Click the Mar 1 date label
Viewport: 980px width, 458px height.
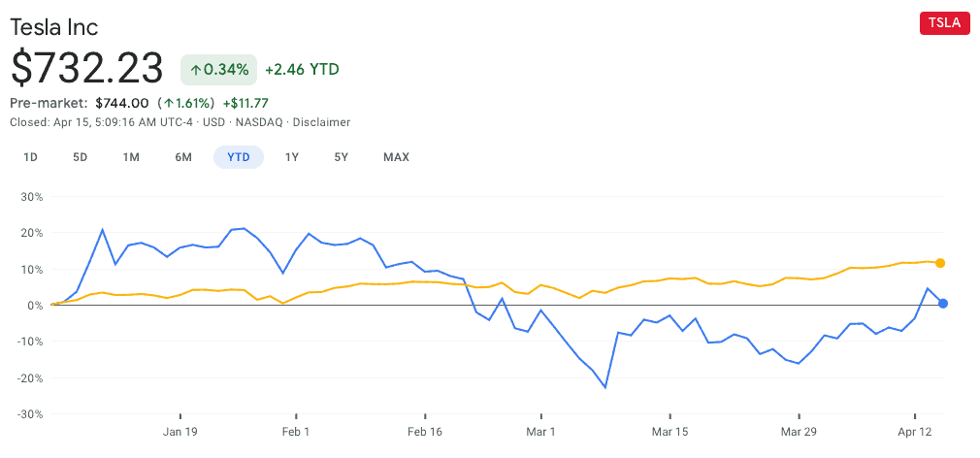(x=540, y=431)
